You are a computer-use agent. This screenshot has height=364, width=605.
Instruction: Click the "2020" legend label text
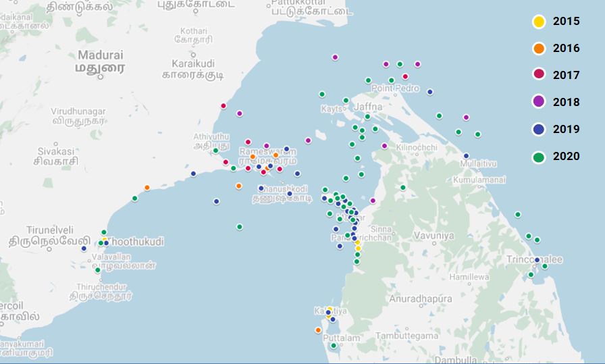[x=566, y=157]
